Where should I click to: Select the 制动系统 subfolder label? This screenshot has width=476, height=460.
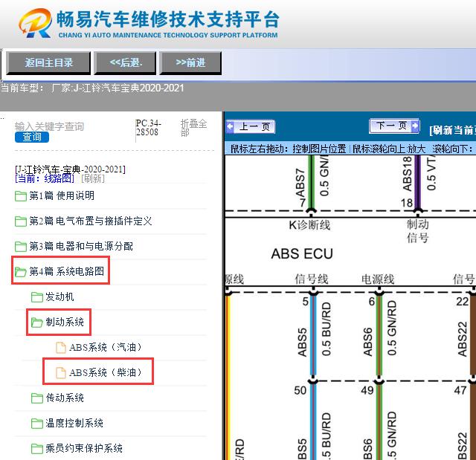pyautogui.click(x=65, y=322)
